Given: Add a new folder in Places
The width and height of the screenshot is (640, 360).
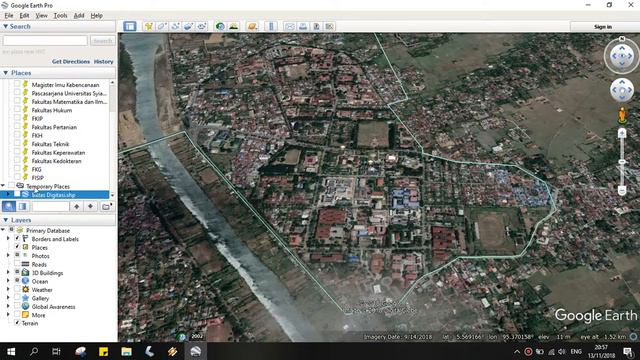Looking at the screenshot, I should (107, 207).
